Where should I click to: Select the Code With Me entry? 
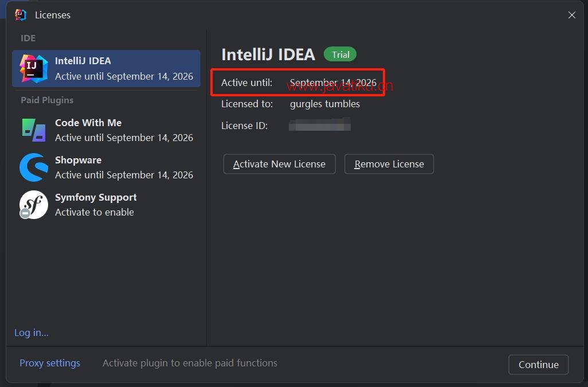[x=106, y=130]
